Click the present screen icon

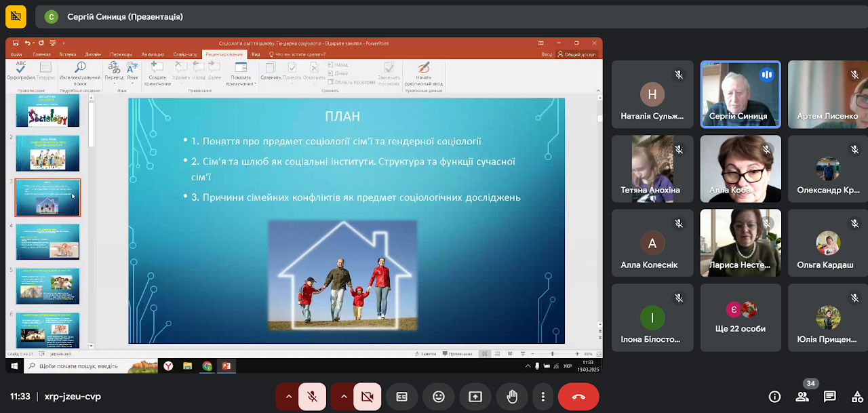pos(475,397)
